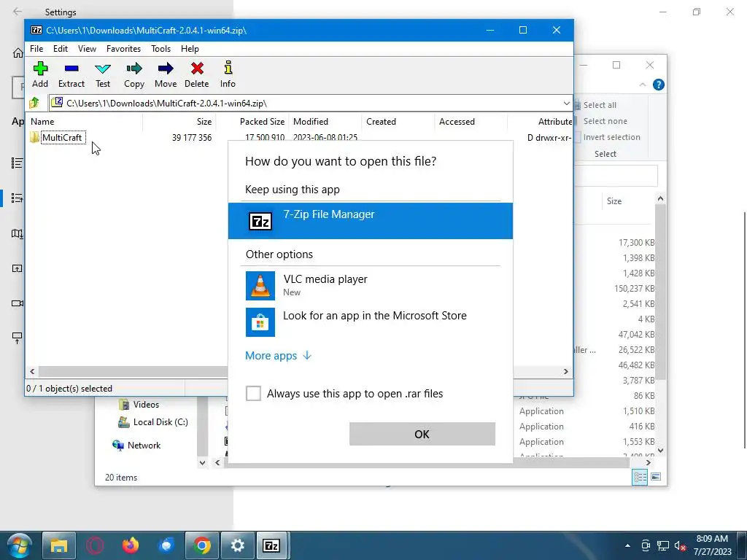Click the 7-Zip horizontal scroll left arrow
This screenshot has height=560, width=747.
coord(32,371)
